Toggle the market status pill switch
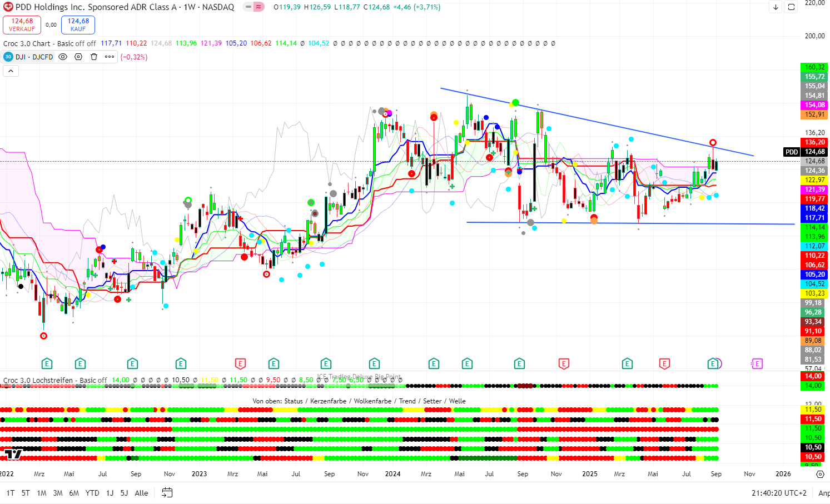The image size is (830, 504). 254,7
